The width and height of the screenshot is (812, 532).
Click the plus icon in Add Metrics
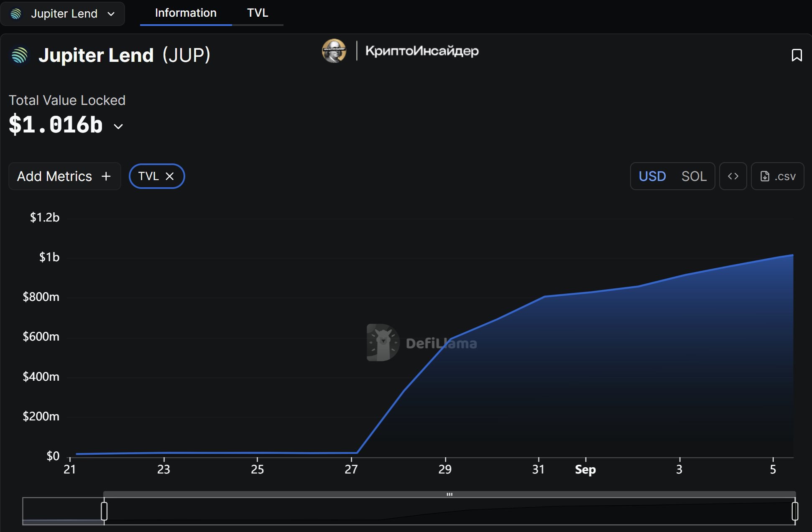tap(106, 176)
